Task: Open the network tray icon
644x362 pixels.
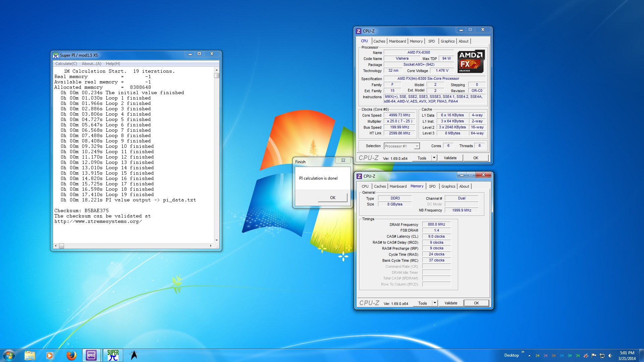Action: (x=602, y=356)
